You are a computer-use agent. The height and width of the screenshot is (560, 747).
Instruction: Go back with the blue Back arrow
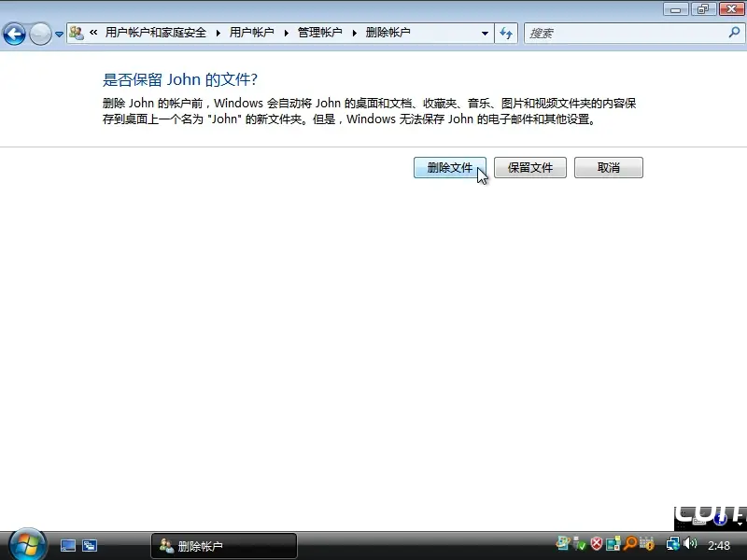14,34
